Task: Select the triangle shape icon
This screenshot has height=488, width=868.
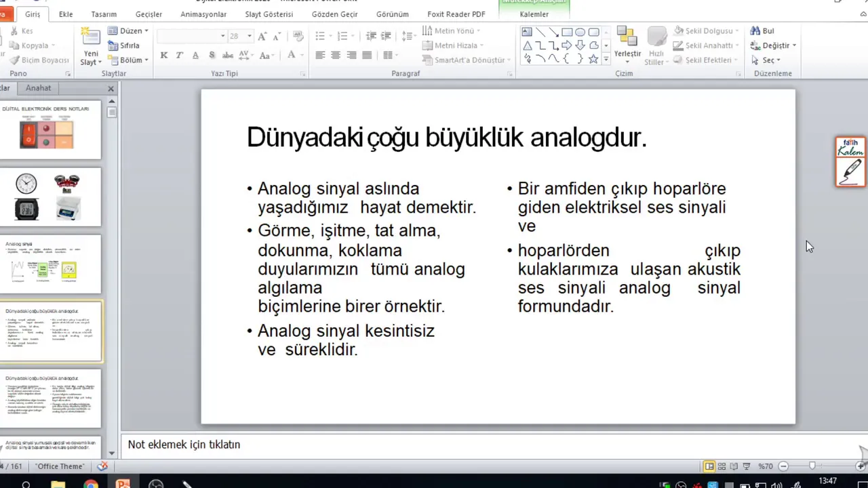Action: (527, 45)
